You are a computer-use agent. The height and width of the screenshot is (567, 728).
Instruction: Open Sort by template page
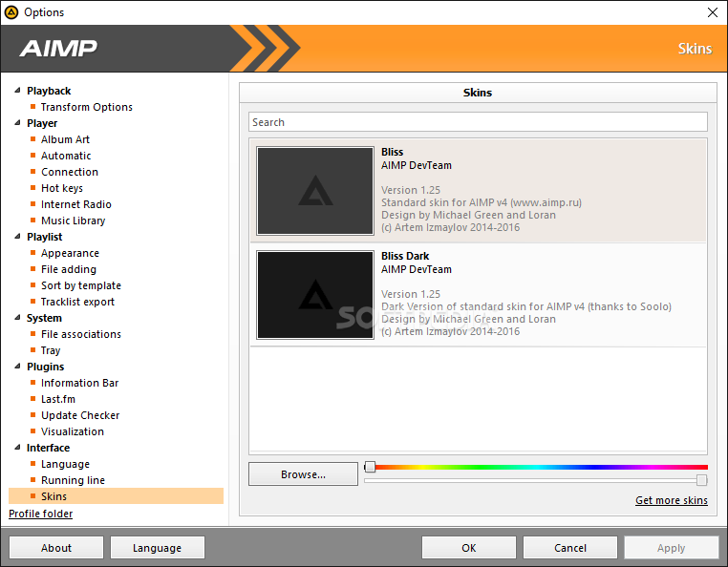pos(81,285)
